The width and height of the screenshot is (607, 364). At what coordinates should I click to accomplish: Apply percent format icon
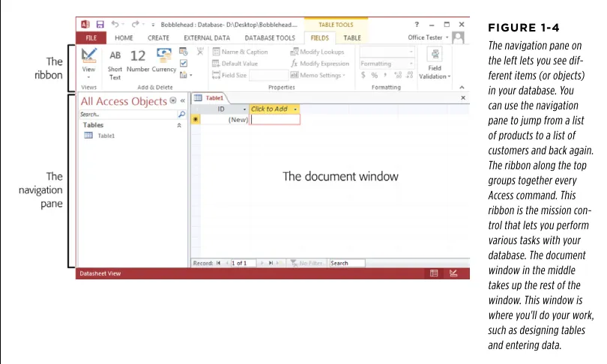[x=375, y=75]
